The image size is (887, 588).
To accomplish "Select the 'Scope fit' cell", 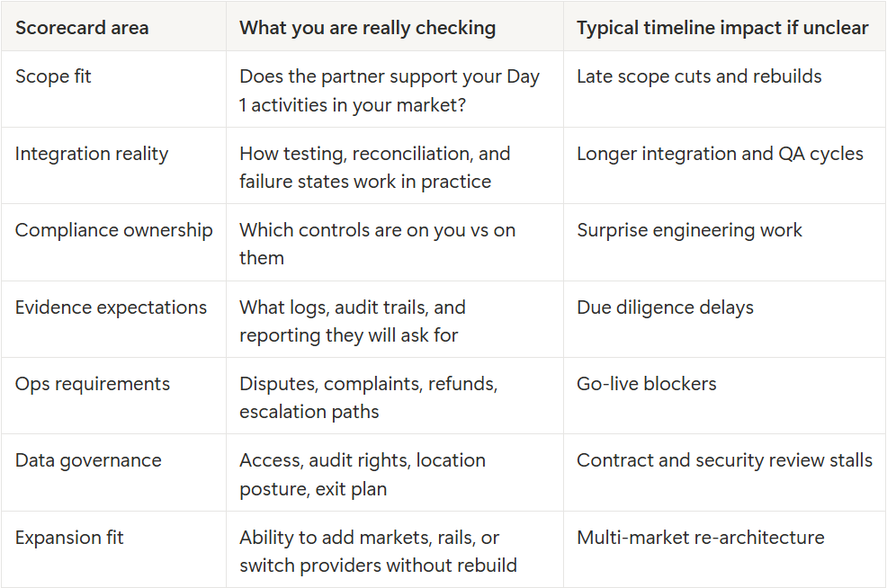I will point(54,76).
